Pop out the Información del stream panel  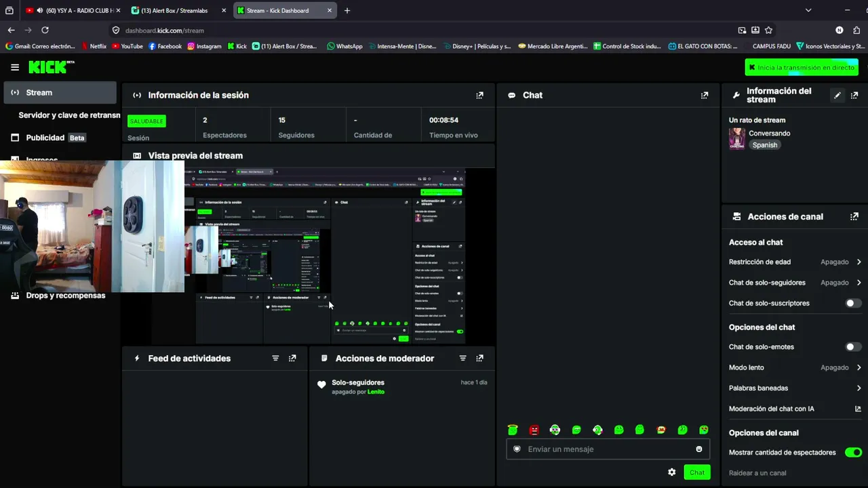coord(854,96)
